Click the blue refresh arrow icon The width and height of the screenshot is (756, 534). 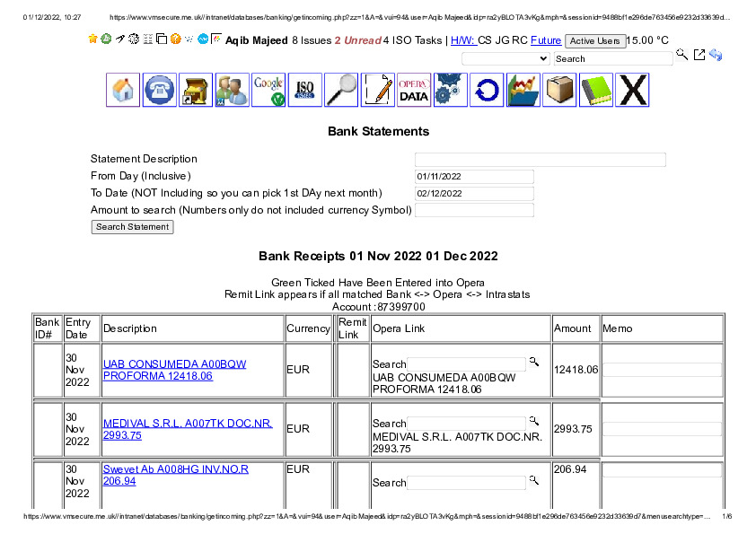[487, 91]
